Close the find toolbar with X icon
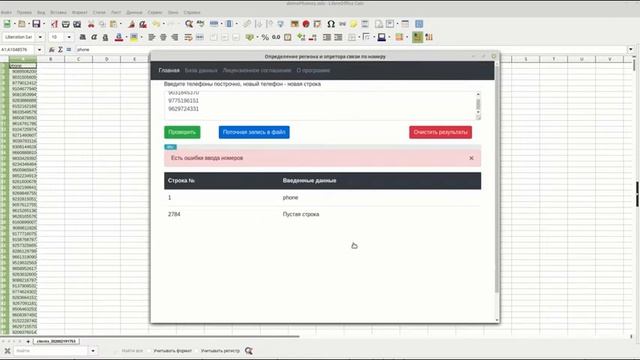Image resolution: width=640 pixels, height=360 pixels. 7,351
